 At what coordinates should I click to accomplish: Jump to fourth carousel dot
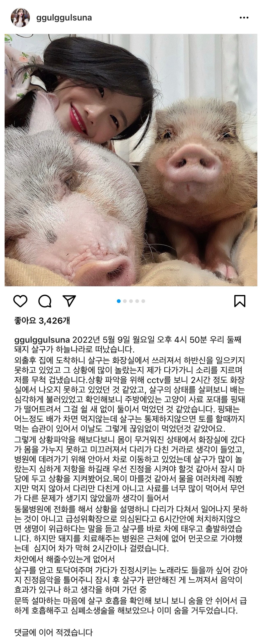[137, 301]
